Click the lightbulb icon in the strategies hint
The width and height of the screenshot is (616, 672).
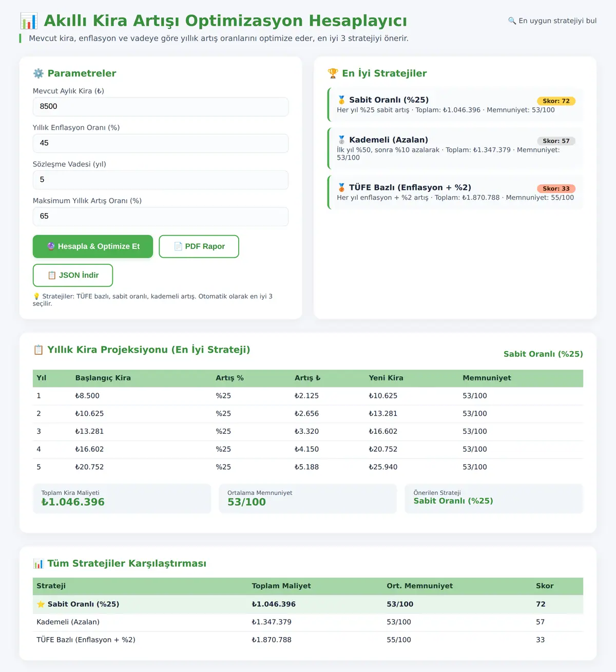tap(36, 297)
